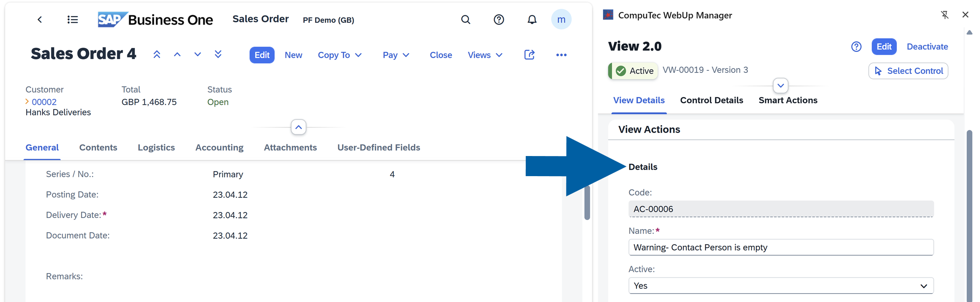
Task: Close the WebUp Manager panel
Action: (x=966, y=15)
